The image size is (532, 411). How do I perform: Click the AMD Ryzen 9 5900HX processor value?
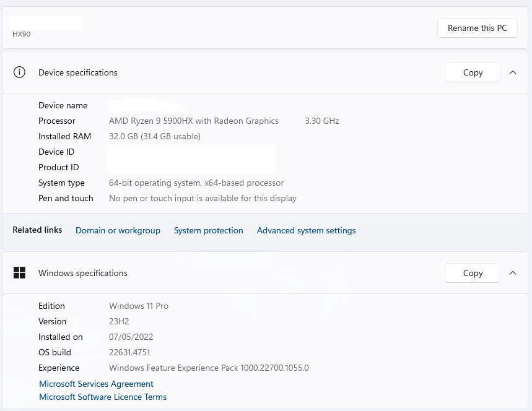(194, 121)
